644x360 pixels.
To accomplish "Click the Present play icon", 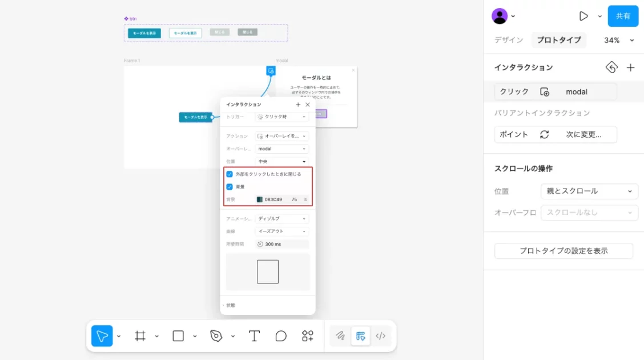I will (x=583, y=16).
